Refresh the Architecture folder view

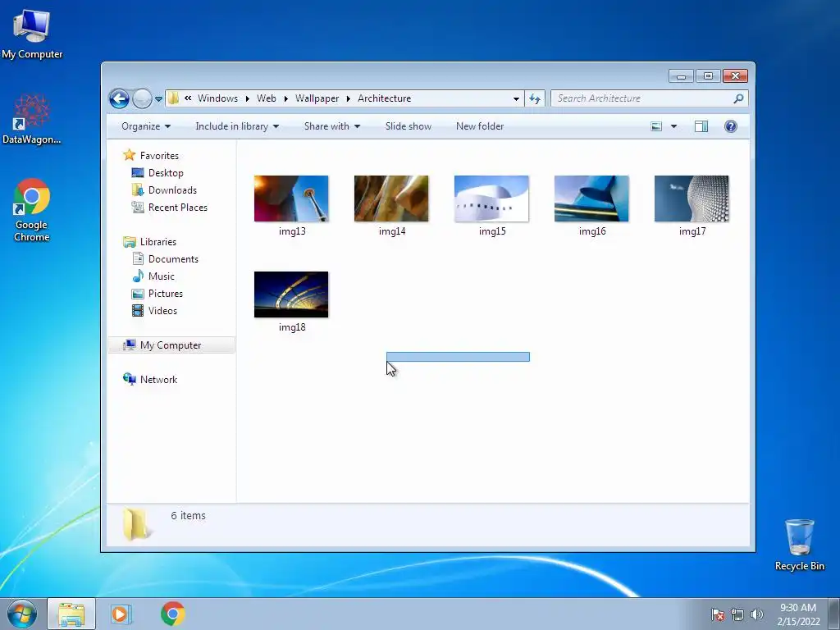click(535, 98)
